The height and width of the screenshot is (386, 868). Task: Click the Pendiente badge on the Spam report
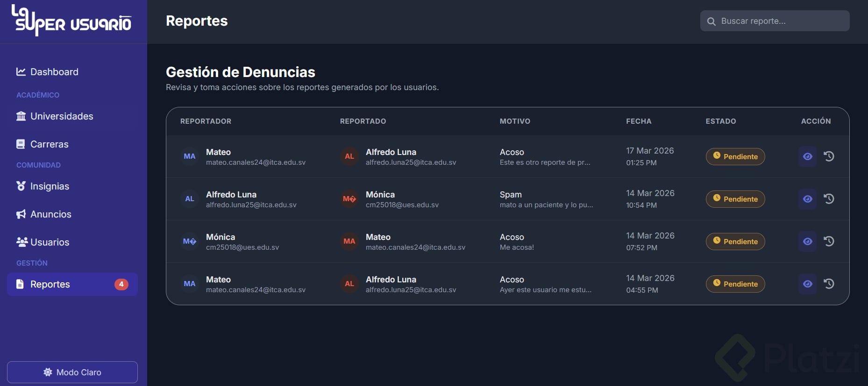pos(735,199)
